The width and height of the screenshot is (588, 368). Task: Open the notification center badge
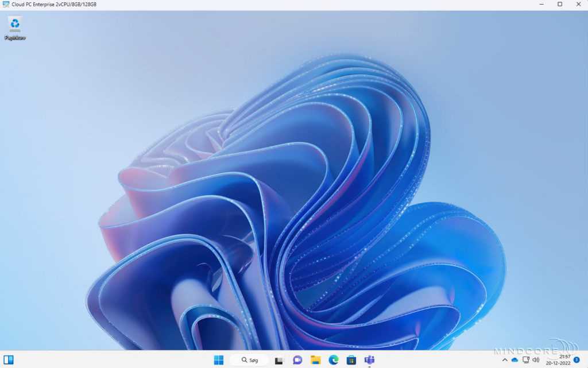coord(577,361)
